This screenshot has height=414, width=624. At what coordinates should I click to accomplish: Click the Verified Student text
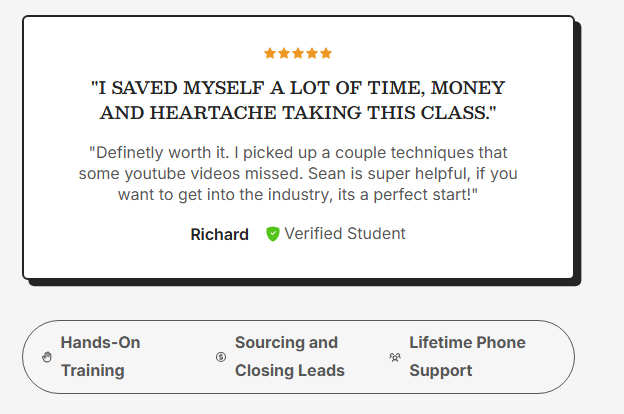(x=345, y=234)
